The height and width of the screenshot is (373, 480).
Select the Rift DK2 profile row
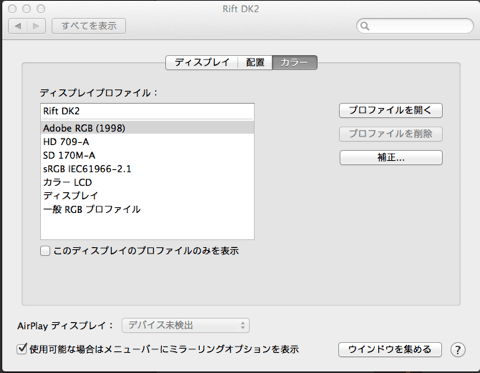tap(147, 111)
